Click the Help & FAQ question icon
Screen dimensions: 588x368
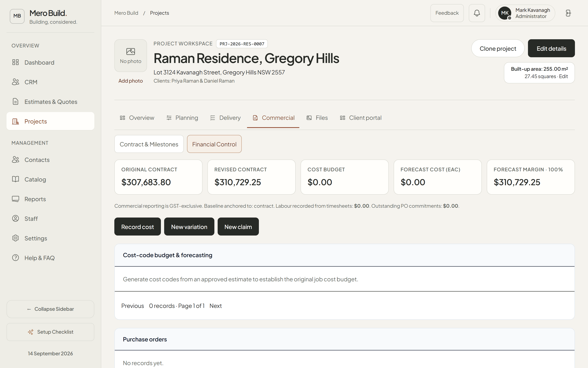pos(16,258)
